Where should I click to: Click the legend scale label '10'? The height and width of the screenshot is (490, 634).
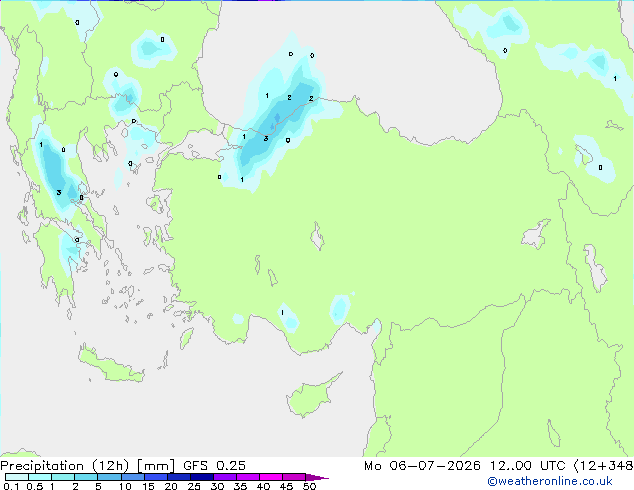click(x=125, y=486)
